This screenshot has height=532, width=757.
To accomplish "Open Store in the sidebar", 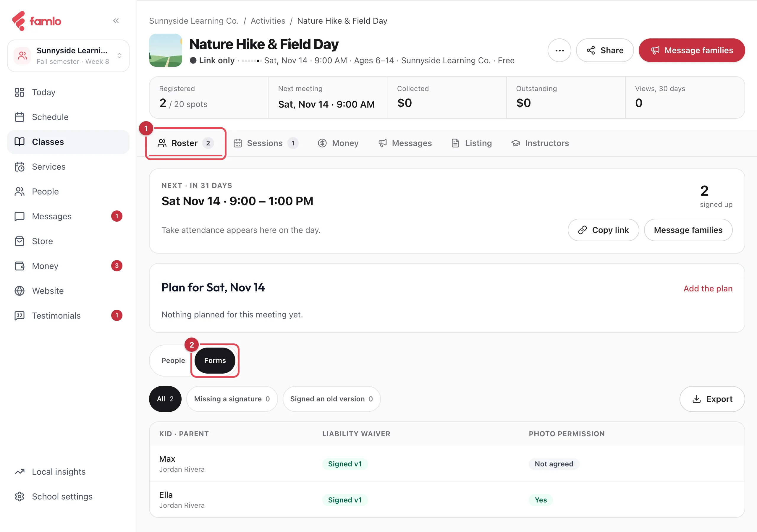I will pyautogui.click(x=68, y=241).
